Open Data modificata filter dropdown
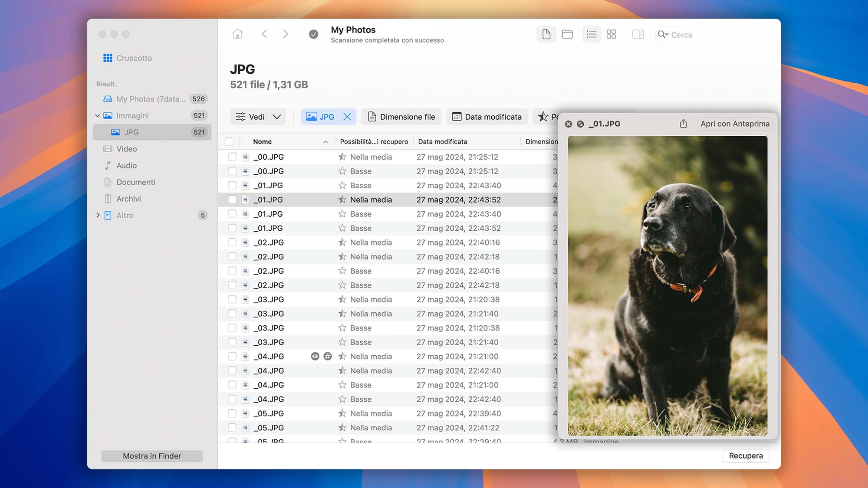This screenshot has width=868, height=488. click(x=487, y=117)
